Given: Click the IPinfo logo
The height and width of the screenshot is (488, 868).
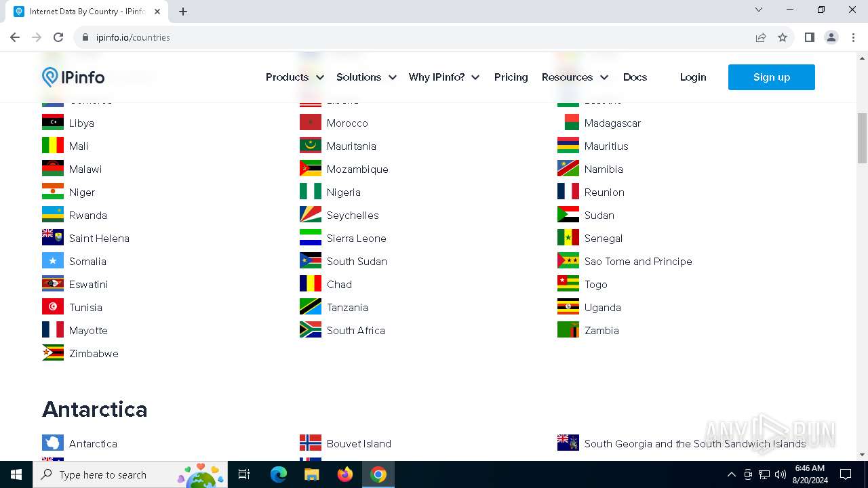Looking at the screenshot, I should coord(73,77).
